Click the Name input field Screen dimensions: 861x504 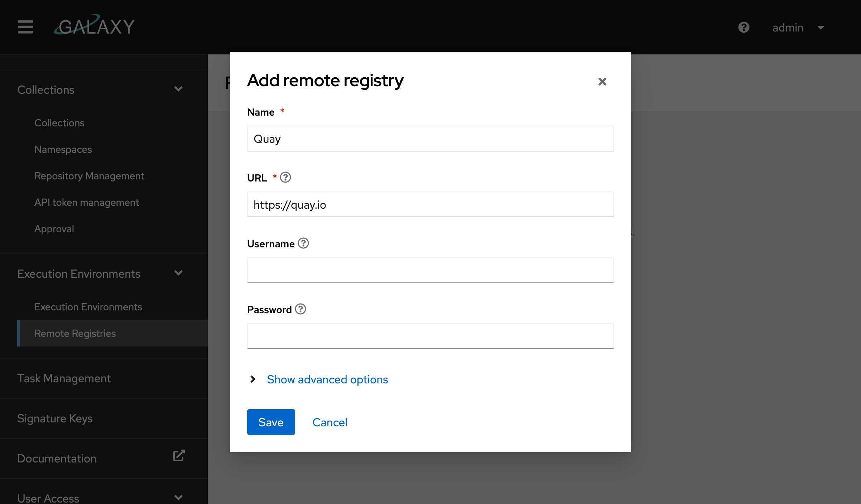coord(430,139)
